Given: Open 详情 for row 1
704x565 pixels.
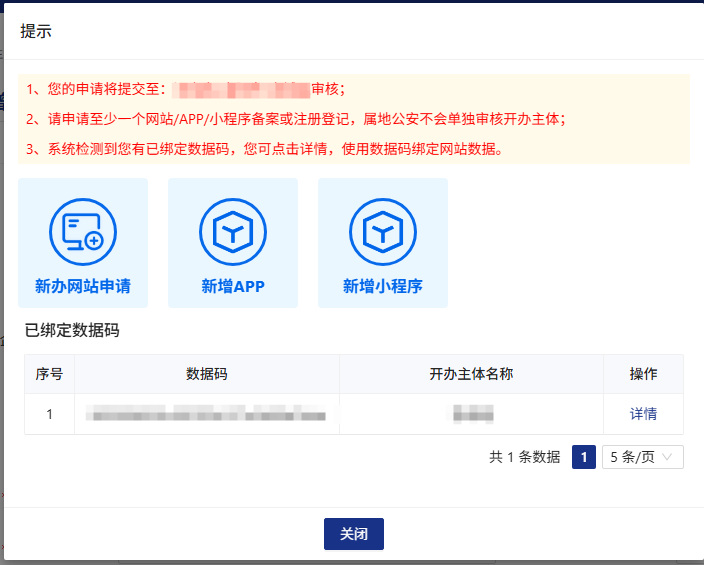Looking at the screenshot, I should coord(643,414).
